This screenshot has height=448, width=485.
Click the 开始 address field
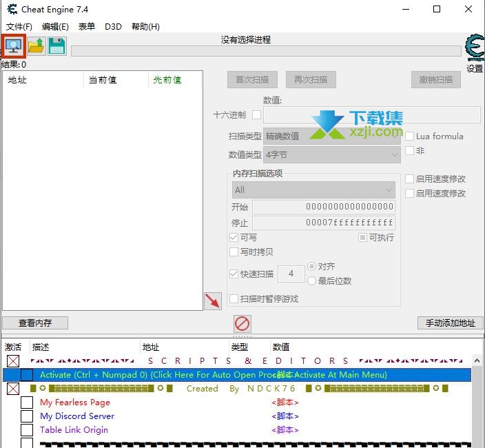pyautogui.click(x=324, y=207)
